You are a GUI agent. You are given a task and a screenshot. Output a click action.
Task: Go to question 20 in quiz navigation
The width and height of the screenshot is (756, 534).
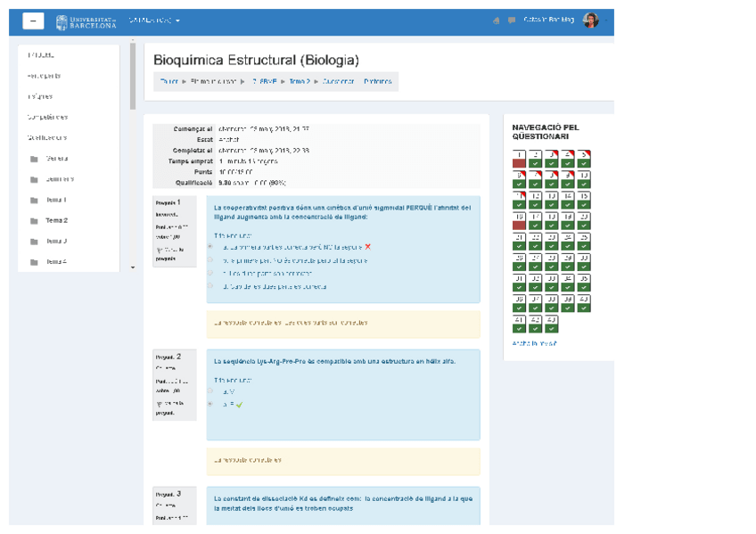coord(584,221)
